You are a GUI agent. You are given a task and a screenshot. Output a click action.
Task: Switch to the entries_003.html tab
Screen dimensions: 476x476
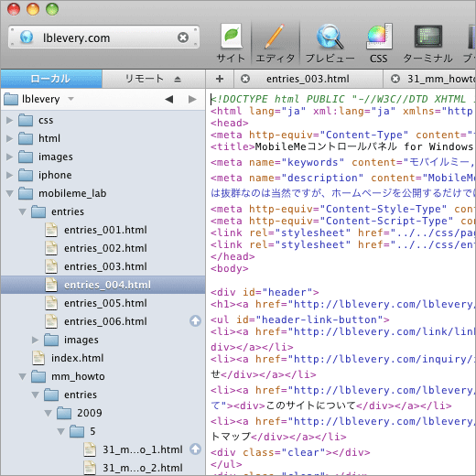point(308,79)
